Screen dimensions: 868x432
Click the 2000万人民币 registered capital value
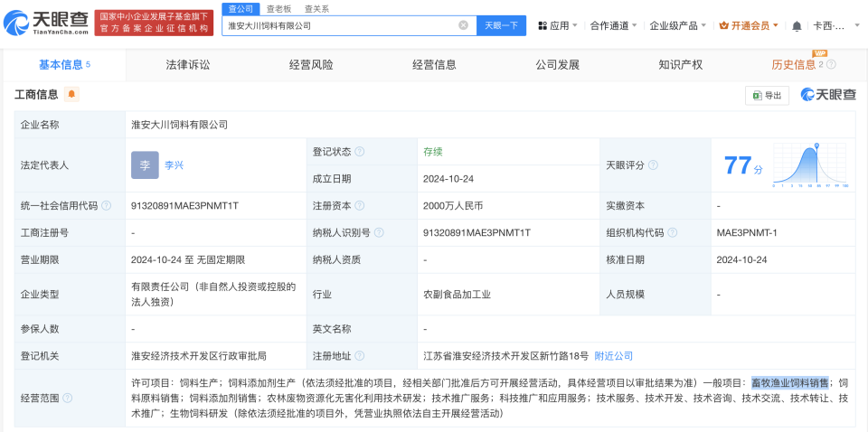453,206
